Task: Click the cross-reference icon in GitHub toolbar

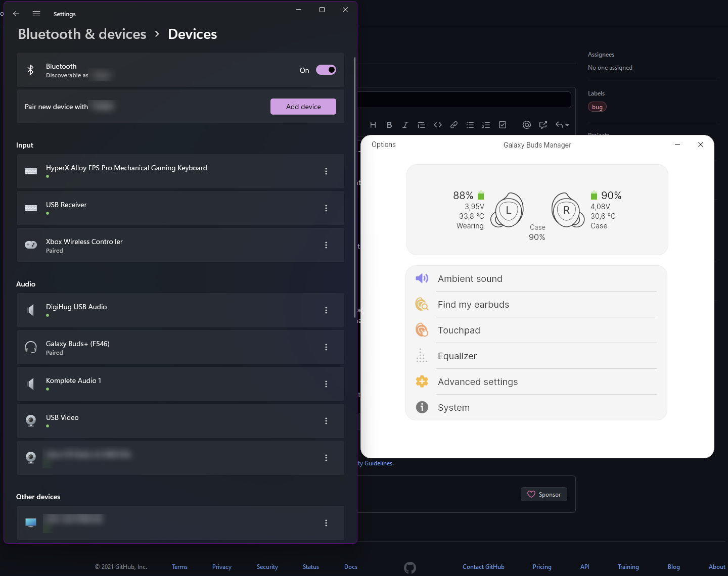Action: pos(543,125)
